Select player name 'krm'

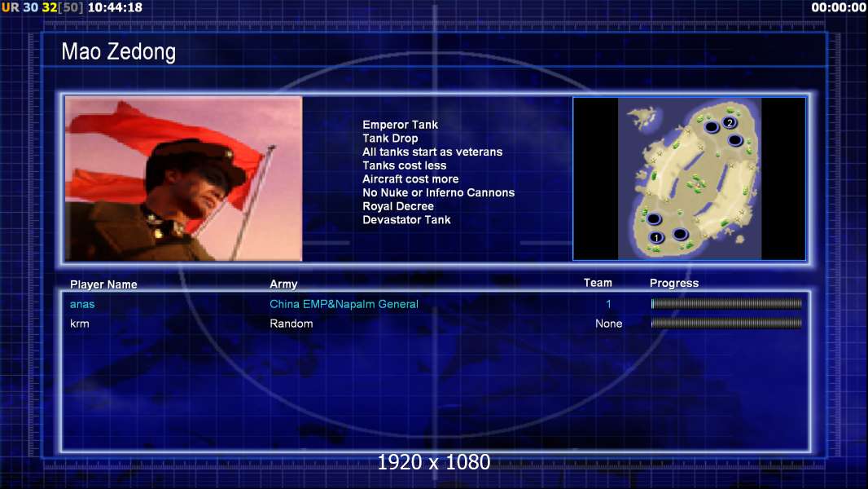80,324
